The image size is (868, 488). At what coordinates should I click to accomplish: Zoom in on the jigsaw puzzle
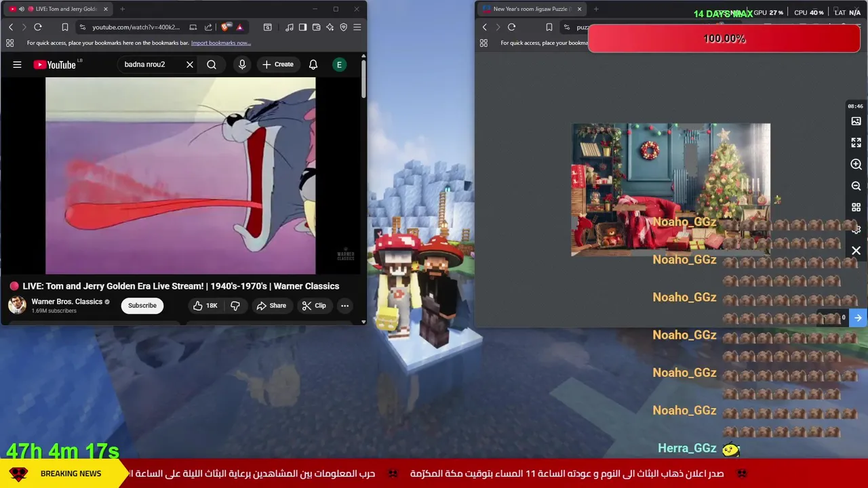(856, 165)
